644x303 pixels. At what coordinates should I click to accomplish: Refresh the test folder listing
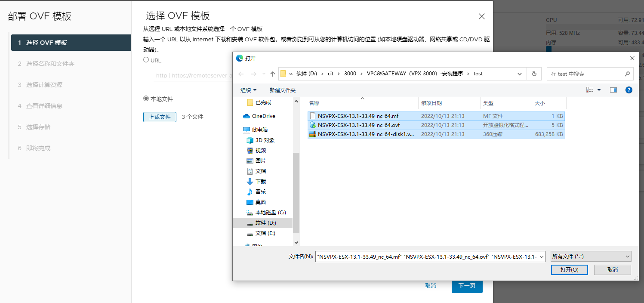534,74
